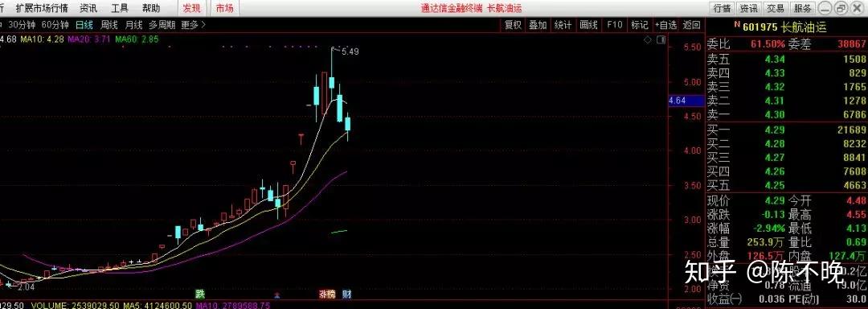Screen dimensions: 868x309
Task: Click the 资讯 button at top right
Action: pyautogui.click(x=749, y=8)
